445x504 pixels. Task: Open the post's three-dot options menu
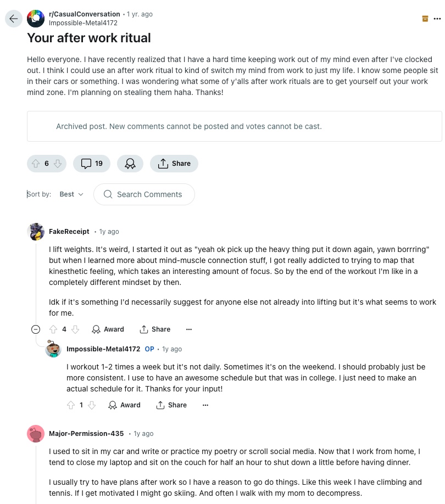pos(437,19)
